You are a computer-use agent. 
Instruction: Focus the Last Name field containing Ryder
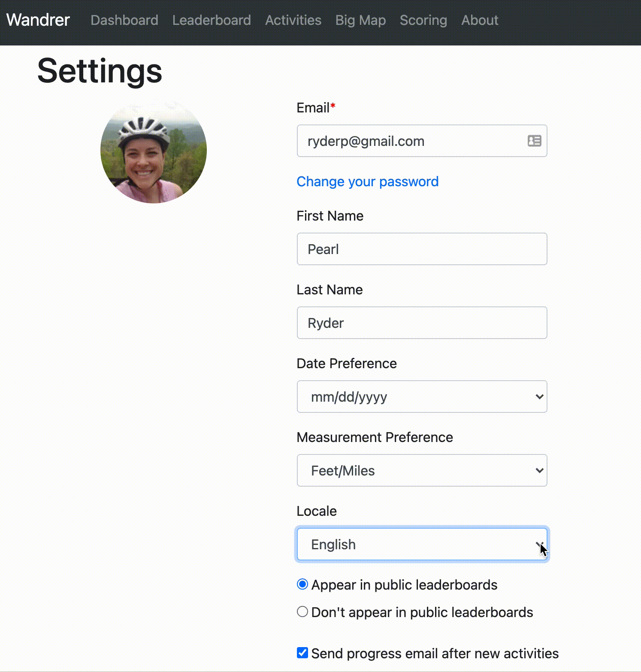point(422,323)
